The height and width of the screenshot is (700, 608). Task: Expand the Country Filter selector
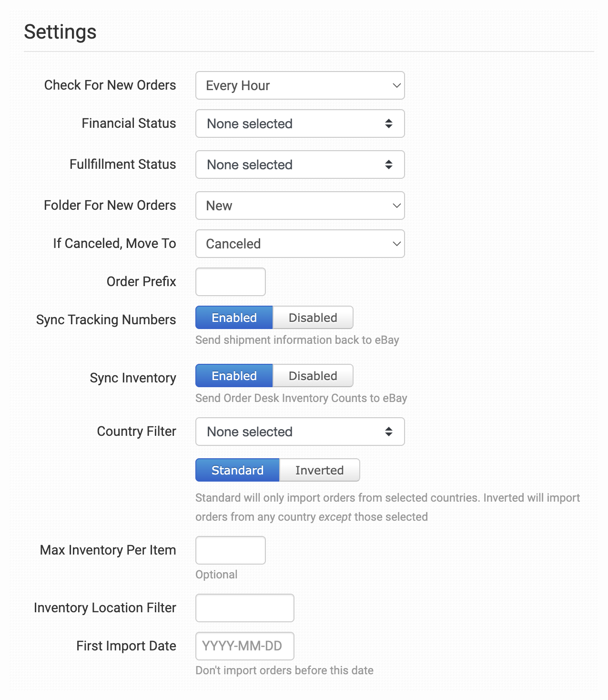pos(300,432)
